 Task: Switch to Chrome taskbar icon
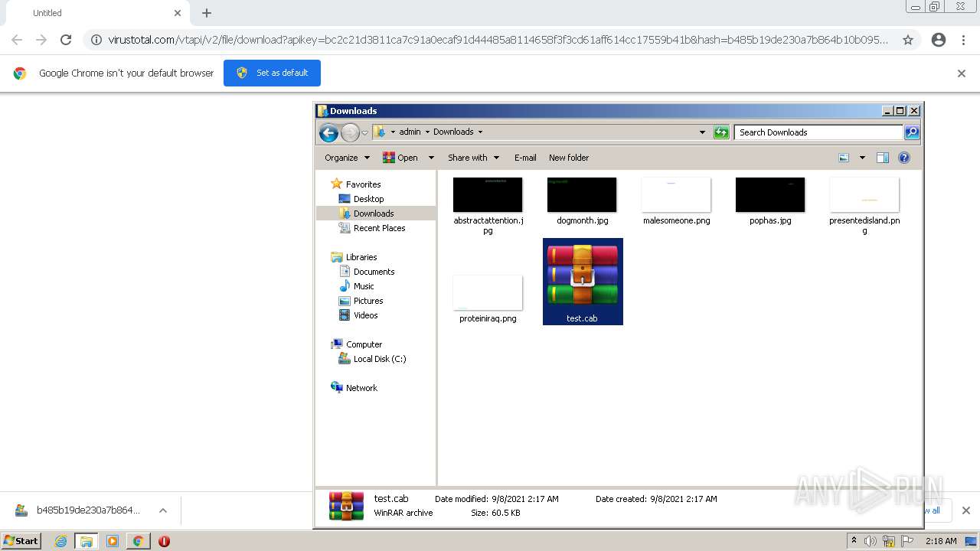(x=138, y=541)
